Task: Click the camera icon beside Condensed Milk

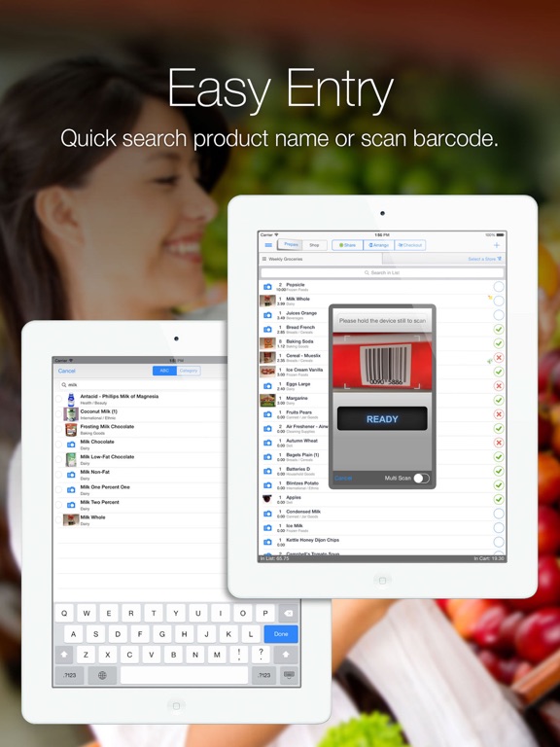Action: coord(267,514)
